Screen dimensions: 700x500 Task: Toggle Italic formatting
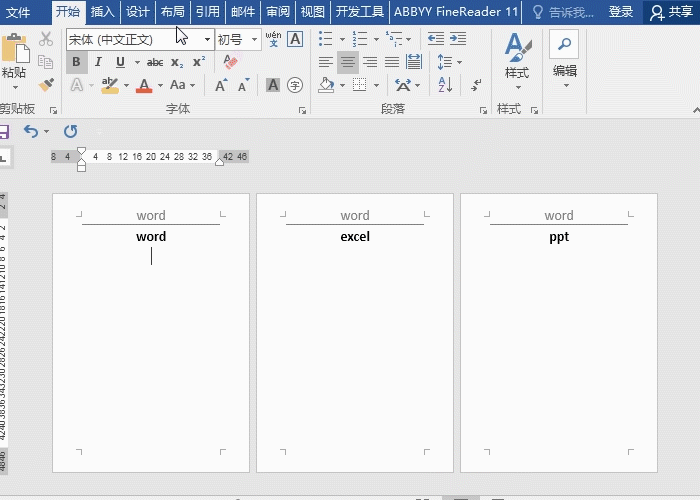click(98, 62)
